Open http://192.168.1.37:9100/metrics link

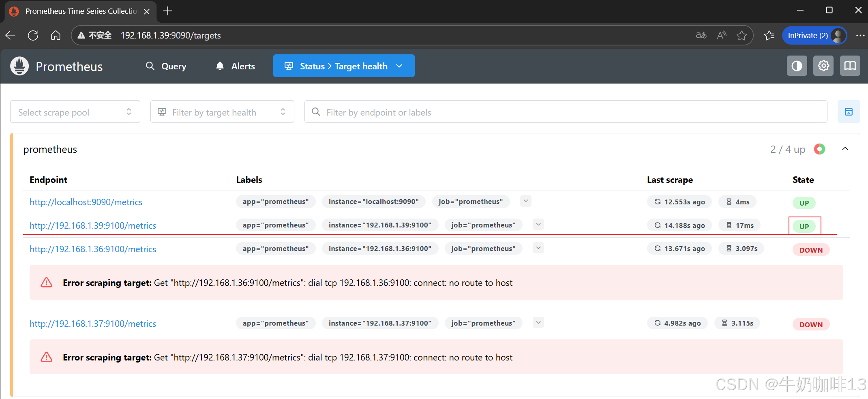coord(93,324)
